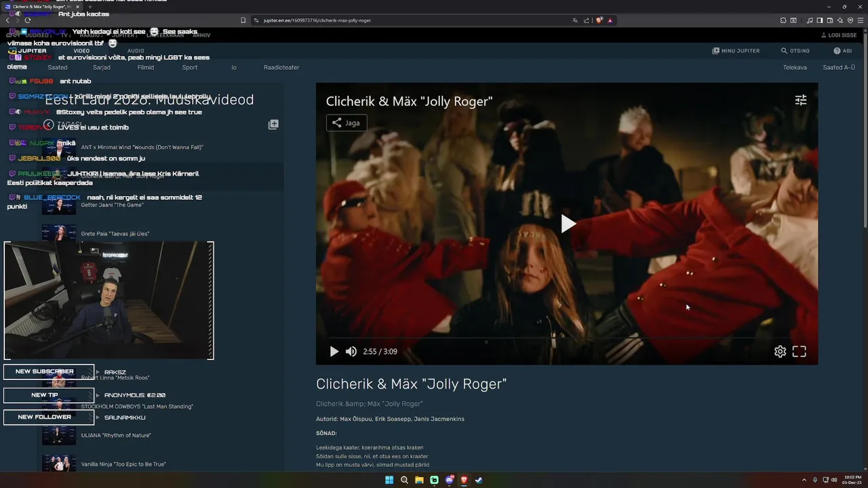Screen dimensions: 868x488
Task: Log in via Logi sisse
Action: coord(839,35)
